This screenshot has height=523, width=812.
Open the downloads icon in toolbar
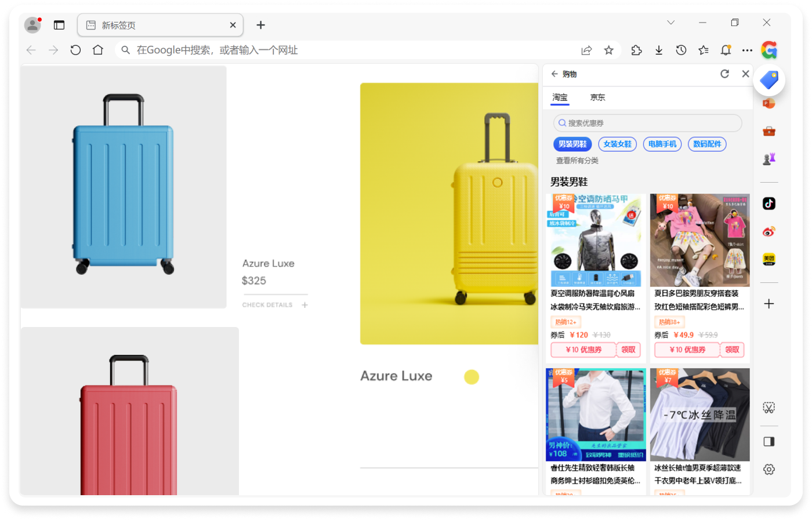(659, 50)
